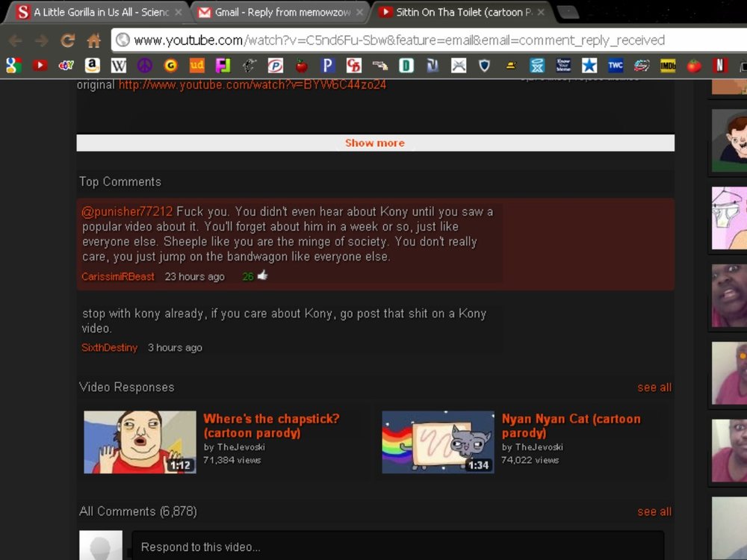Open the orange G circle bookmark
Image resolution: width=747 pixels, height=560 pixels.
tap(170, 65)
